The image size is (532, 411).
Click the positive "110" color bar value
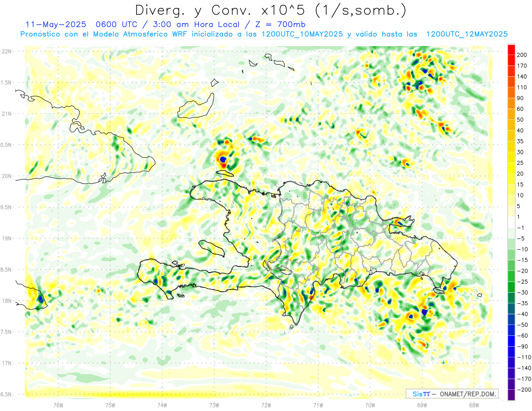coord(521,87)
